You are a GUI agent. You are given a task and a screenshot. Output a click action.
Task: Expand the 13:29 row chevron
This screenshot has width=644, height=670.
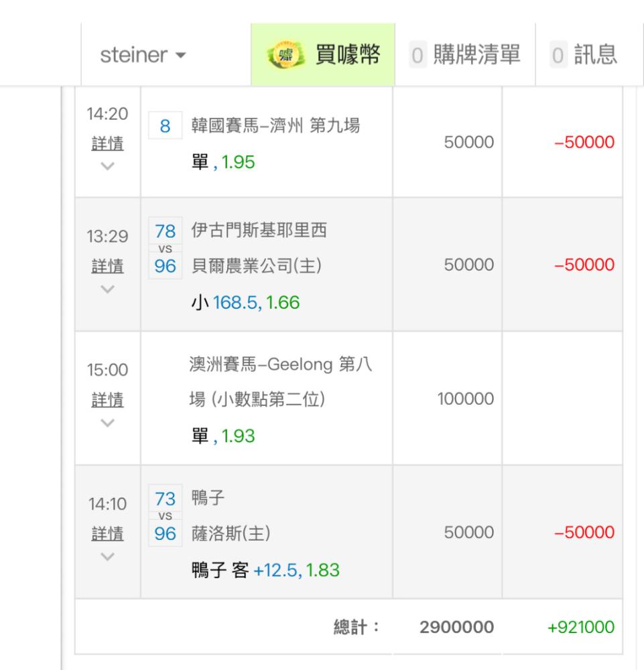107,288
